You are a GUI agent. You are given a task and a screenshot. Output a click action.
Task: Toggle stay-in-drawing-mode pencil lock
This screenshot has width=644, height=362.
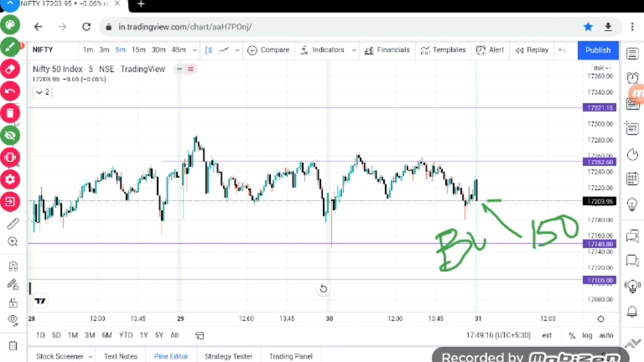[13, 285]
